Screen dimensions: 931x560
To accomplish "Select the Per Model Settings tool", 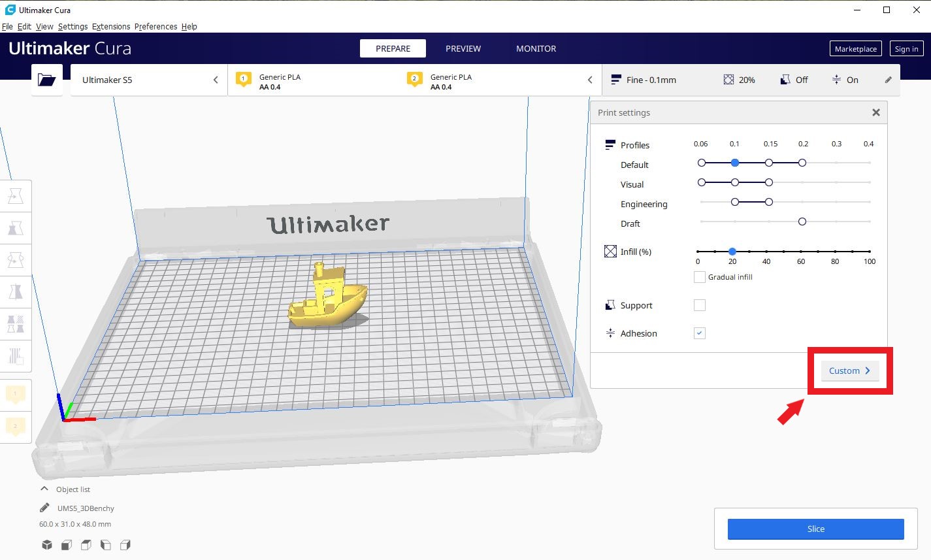I will [15, 324].
